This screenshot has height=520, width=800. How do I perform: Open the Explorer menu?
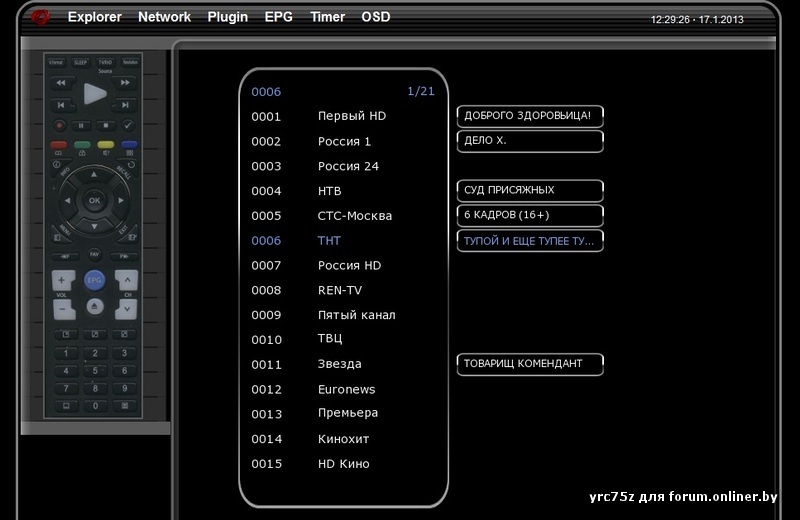pos(95,17)
